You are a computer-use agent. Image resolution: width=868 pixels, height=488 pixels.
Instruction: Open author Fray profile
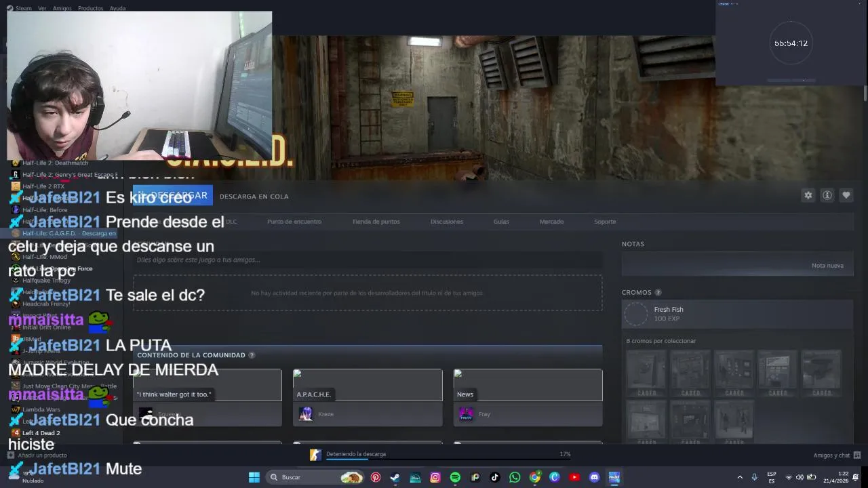484,414
